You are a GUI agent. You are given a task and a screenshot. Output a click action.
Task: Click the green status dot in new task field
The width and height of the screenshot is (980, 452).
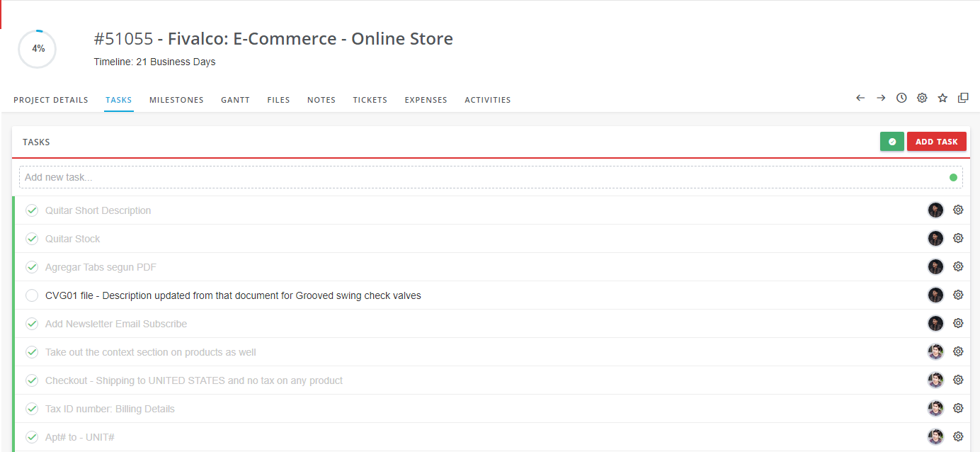click(953, 177)
